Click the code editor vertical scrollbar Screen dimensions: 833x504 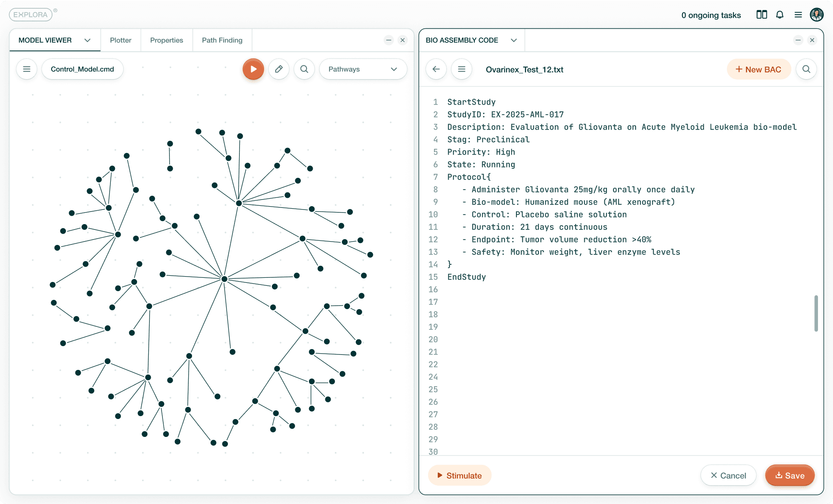click(x=816, y=313)
